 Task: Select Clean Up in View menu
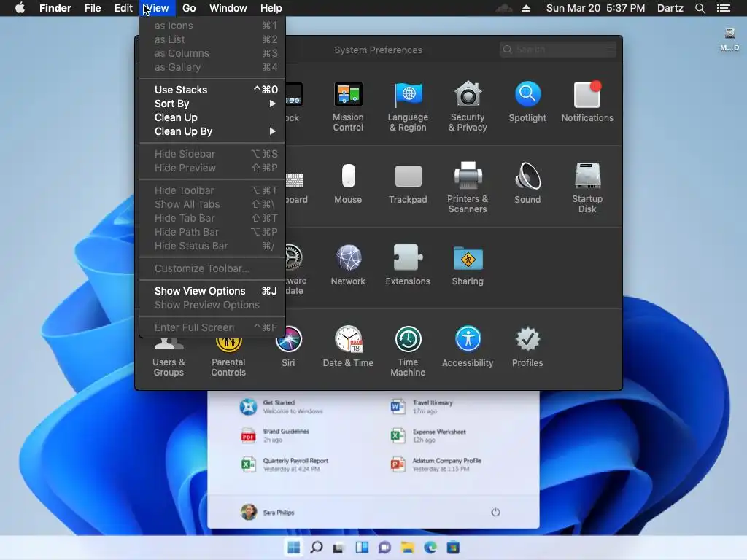pos(212,117)
